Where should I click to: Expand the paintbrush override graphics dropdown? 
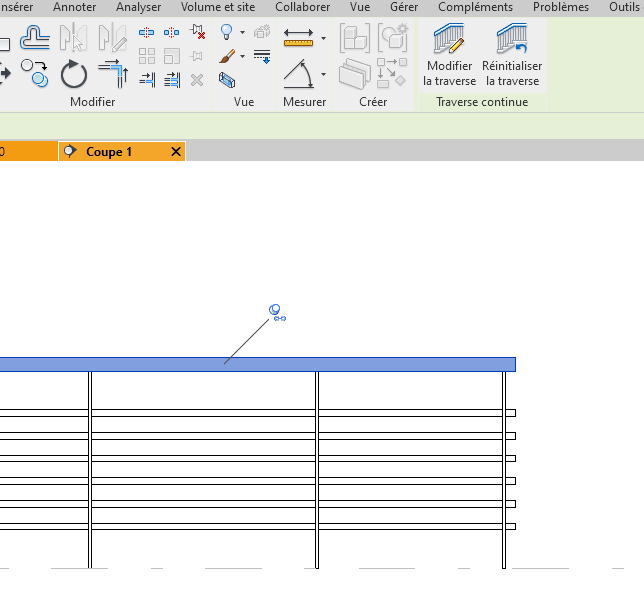(x=242, y=57)
